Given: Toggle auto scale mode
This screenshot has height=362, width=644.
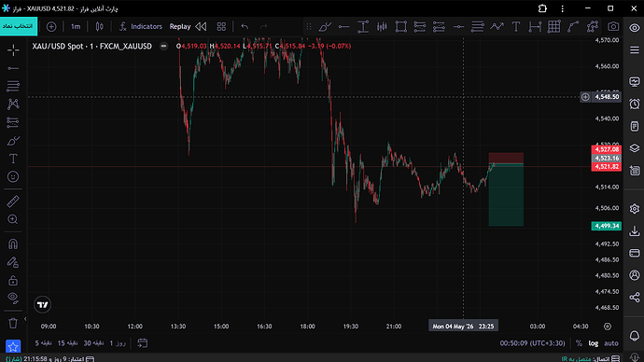Looking at the screenshot, I should tap(611, 343).
